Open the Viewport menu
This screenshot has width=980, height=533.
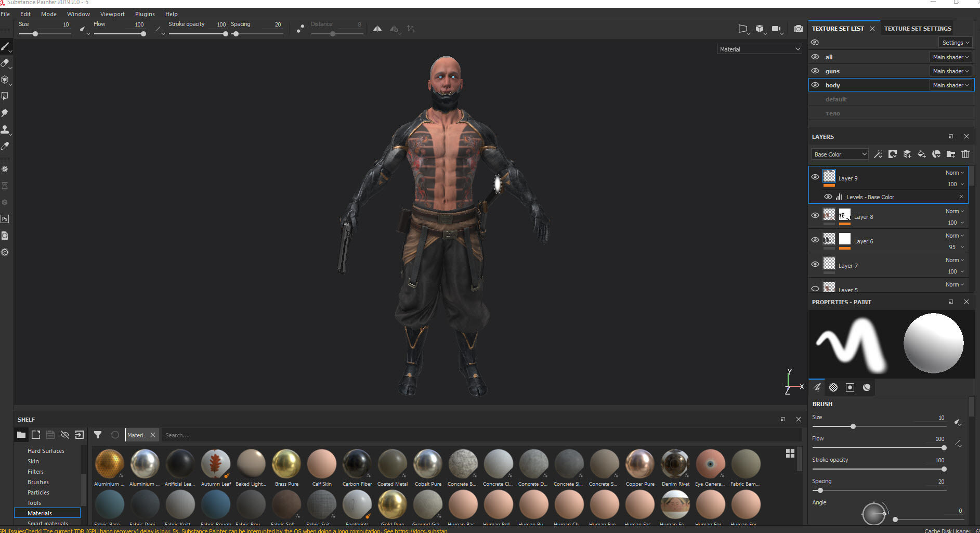pyautogui.click(x=112, y=14)
